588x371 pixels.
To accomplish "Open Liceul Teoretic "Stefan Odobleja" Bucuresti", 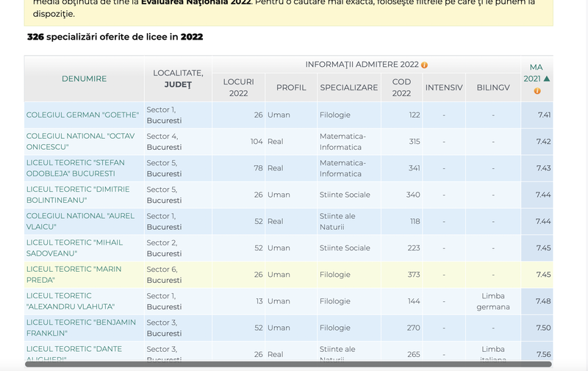I will click(75, 168).
